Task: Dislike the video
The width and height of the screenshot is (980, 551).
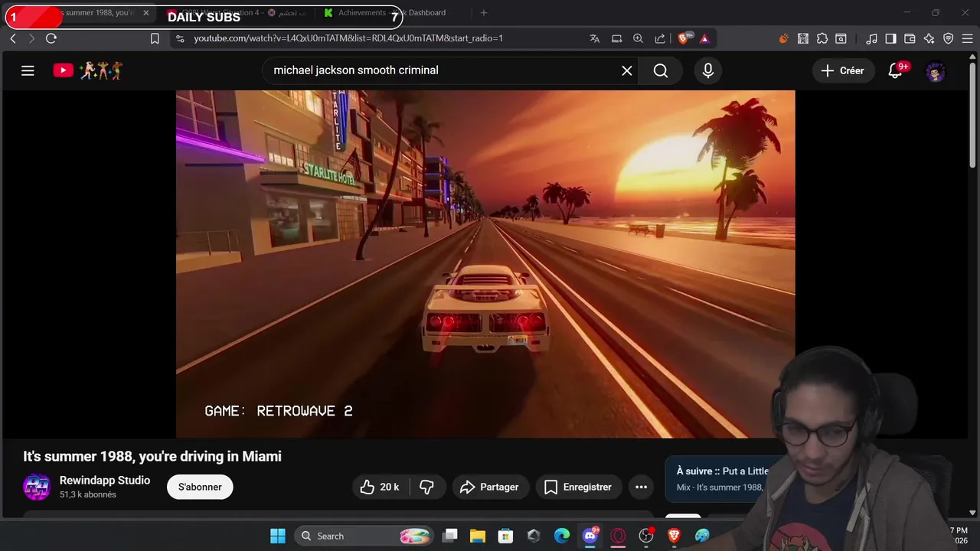Action: click(x=428, y=487)
